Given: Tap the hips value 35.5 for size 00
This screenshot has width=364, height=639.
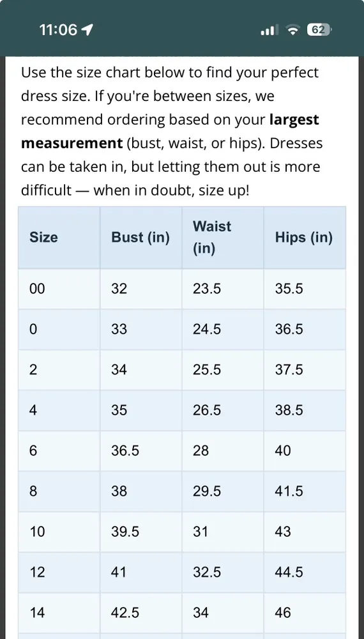Looking at the screenshot, I should click(x=289, y=289).
